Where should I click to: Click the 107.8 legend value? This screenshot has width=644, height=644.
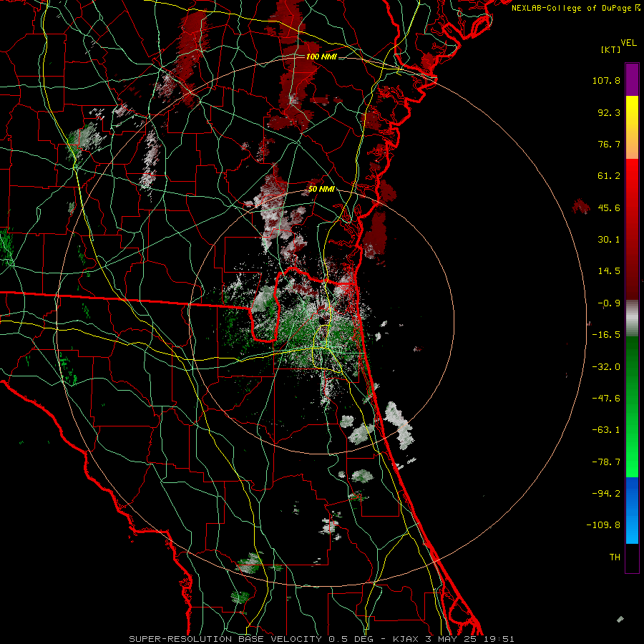tap(606, 80)
